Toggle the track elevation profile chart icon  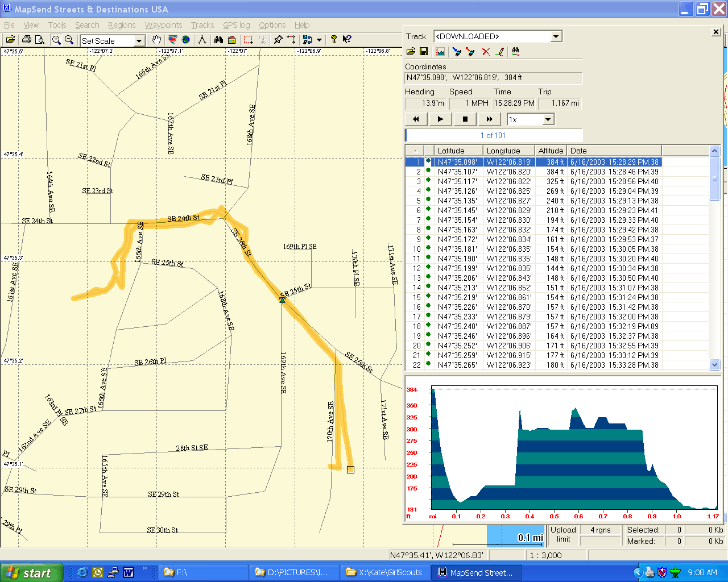tap(440, 52)
